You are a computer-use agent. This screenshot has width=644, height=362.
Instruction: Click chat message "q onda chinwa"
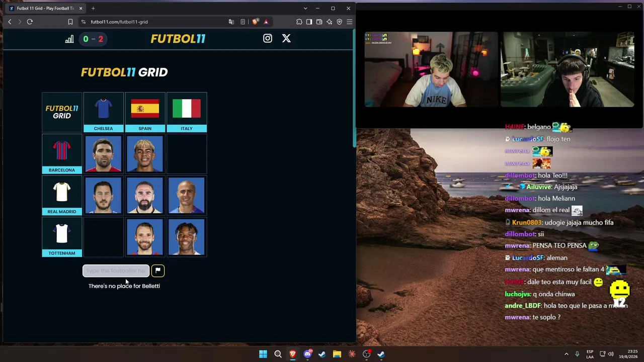tap(552, 294)
